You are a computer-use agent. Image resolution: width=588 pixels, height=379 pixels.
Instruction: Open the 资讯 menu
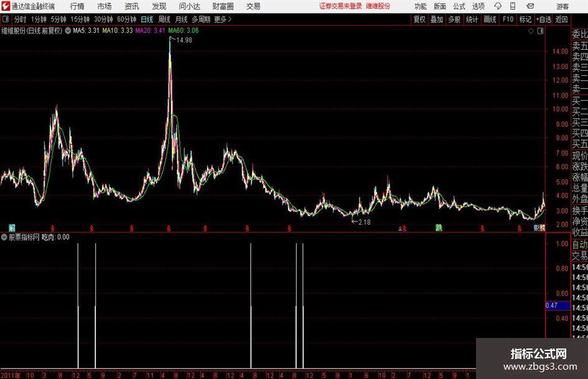click(x=132, y=6)
